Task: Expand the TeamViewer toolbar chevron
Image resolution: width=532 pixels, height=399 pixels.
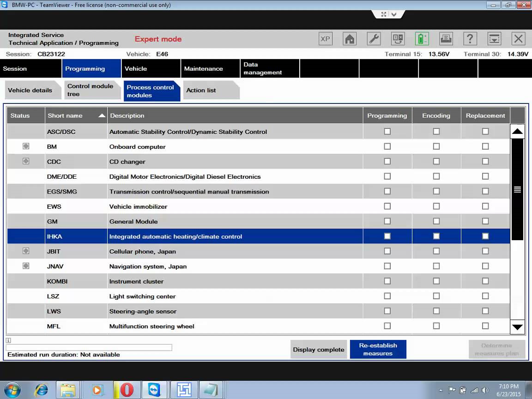Action: 393,14
